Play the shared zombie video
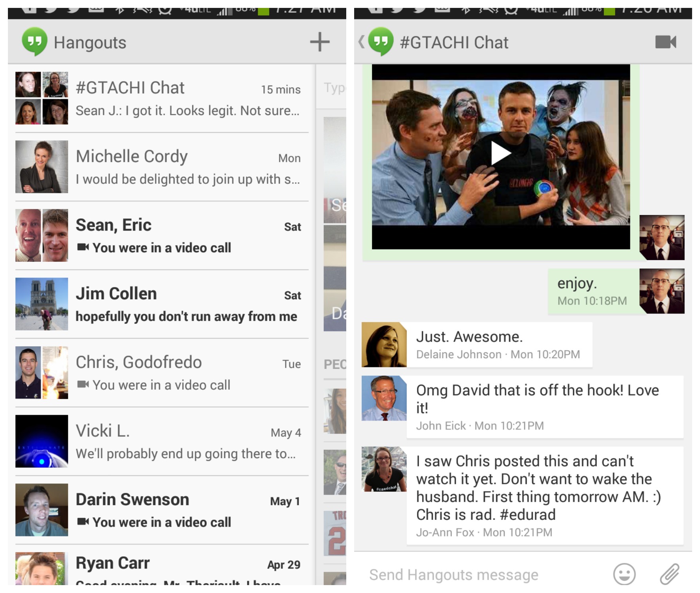This screenshot has width=700, height=593. click(500, 153)
